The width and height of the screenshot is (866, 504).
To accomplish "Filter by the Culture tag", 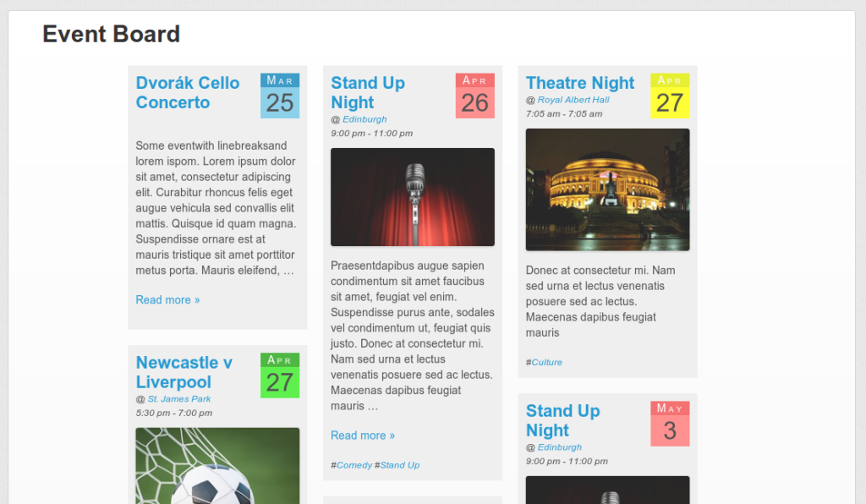I will 546,363.
